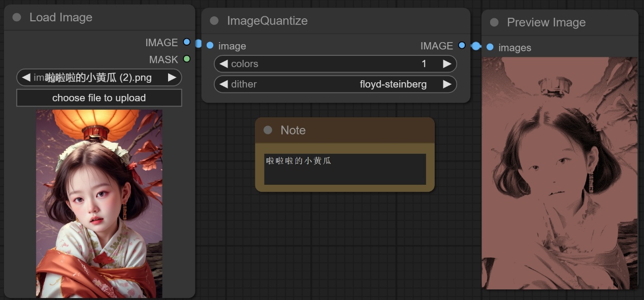Viewport: 644px width, 300px height.
Task: Click the green MASK output socket
Action: 187,59
